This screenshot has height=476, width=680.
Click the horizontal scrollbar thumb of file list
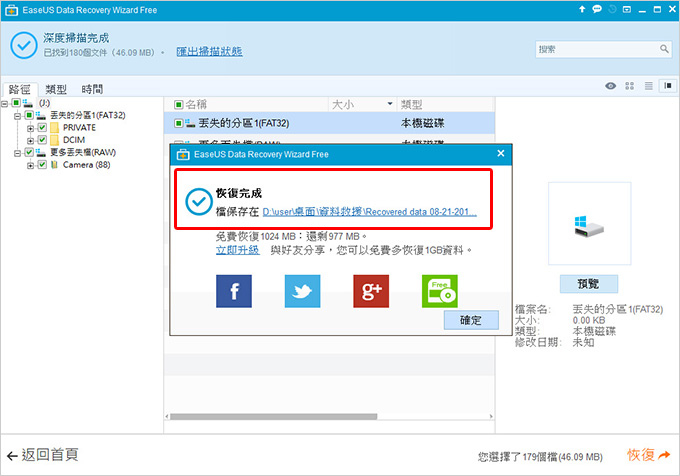273,417
